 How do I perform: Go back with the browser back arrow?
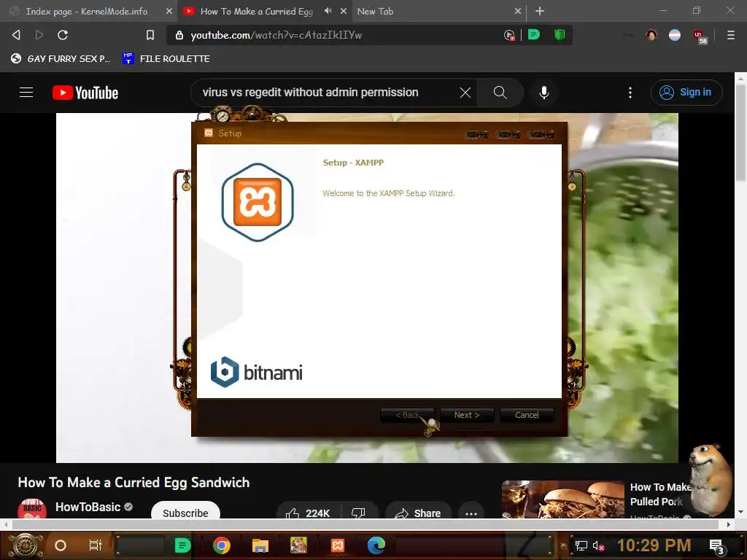click(16, 35)
